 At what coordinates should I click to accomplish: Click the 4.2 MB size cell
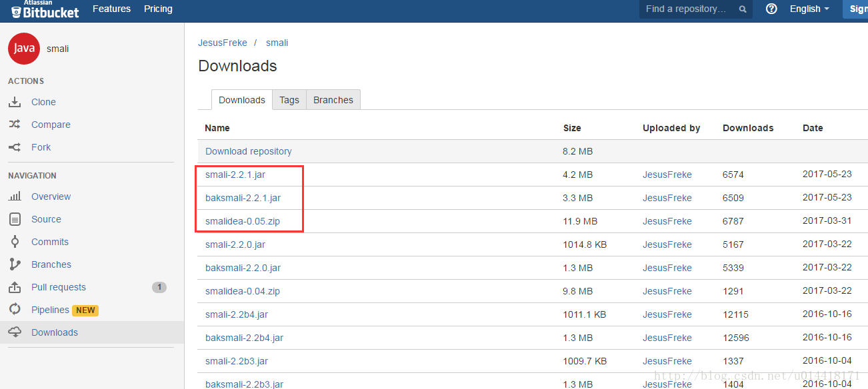pyautogui.click(x=578, y=175)
